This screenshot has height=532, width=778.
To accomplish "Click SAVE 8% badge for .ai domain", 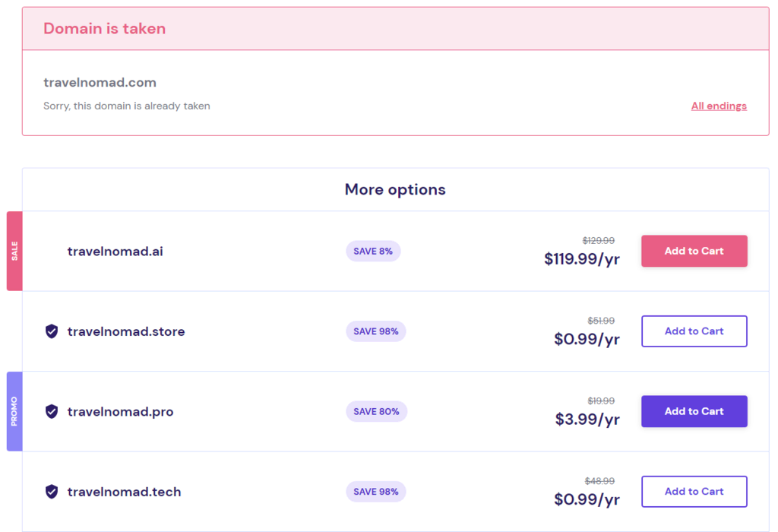I will [x=373, y=251].
